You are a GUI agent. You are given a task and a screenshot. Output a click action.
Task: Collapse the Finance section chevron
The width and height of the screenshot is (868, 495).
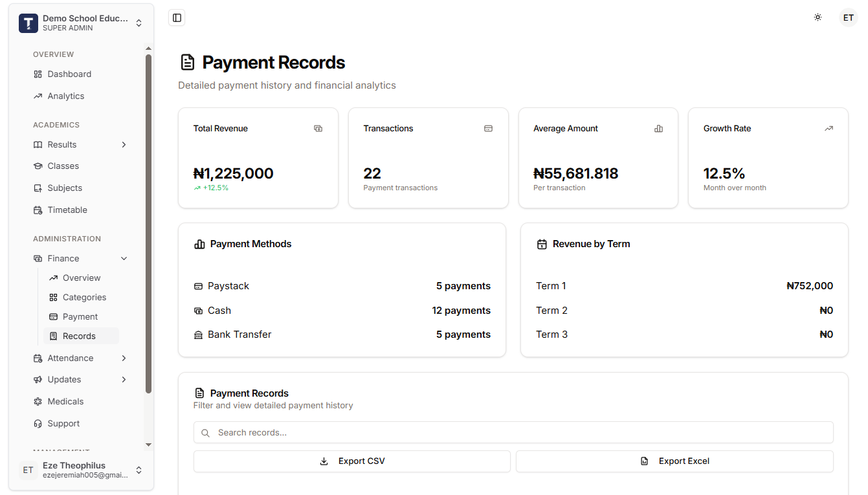pos(124,258)
